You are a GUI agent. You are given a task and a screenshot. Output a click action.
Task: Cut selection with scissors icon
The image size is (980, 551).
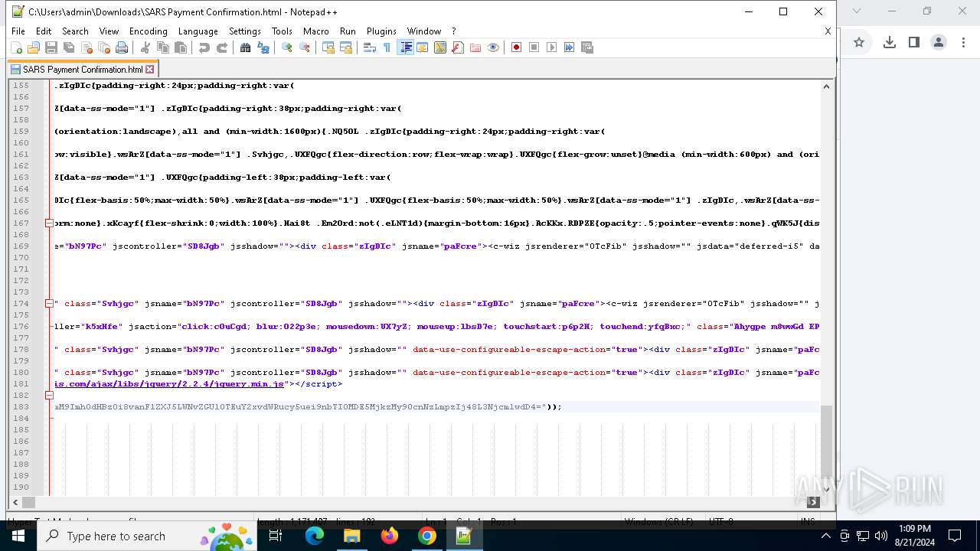click(x=145, y=47)
